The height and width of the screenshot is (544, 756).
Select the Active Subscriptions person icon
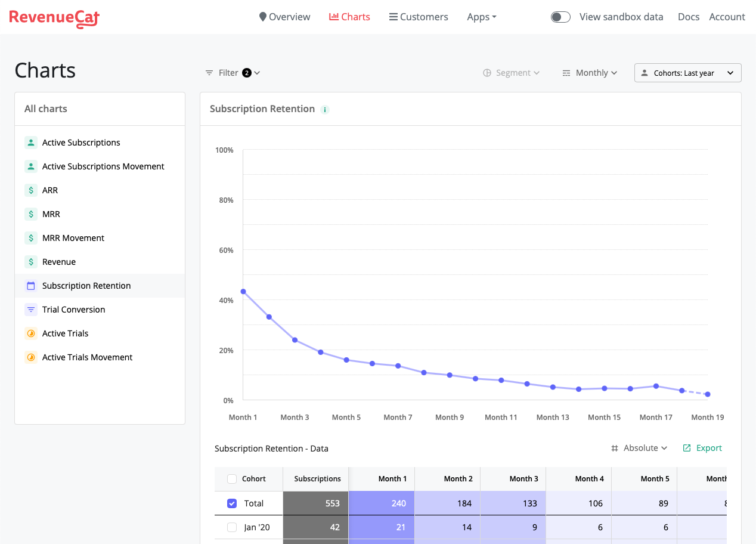pos(30,143)
